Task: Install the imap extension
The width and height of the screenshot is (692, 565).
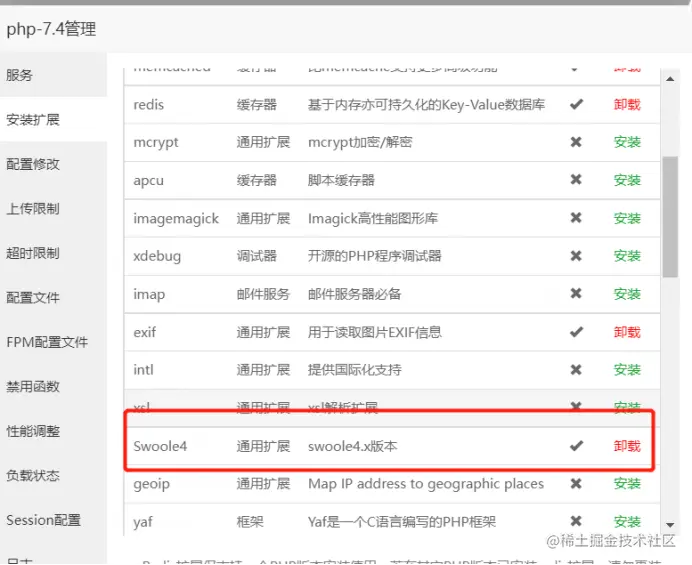Action: [627, 294]
